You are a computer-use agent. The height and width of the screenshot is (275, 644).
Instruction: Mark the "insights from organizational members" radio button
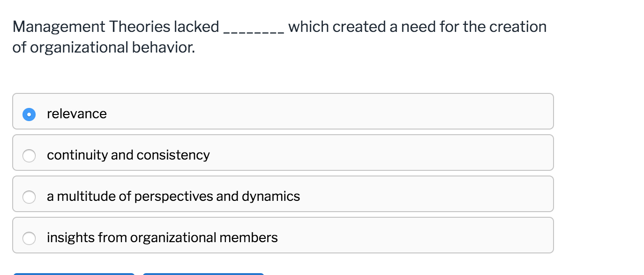(x=29, y=238)
